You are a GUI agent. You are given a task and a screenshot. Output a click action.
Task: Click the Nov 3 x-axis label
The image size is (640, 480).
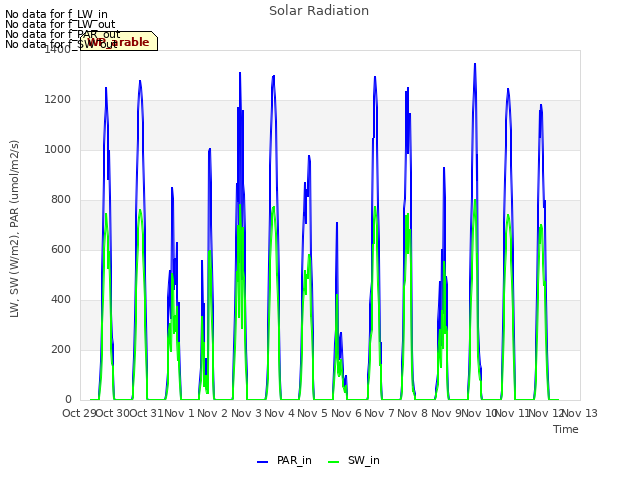click(246, 413)
